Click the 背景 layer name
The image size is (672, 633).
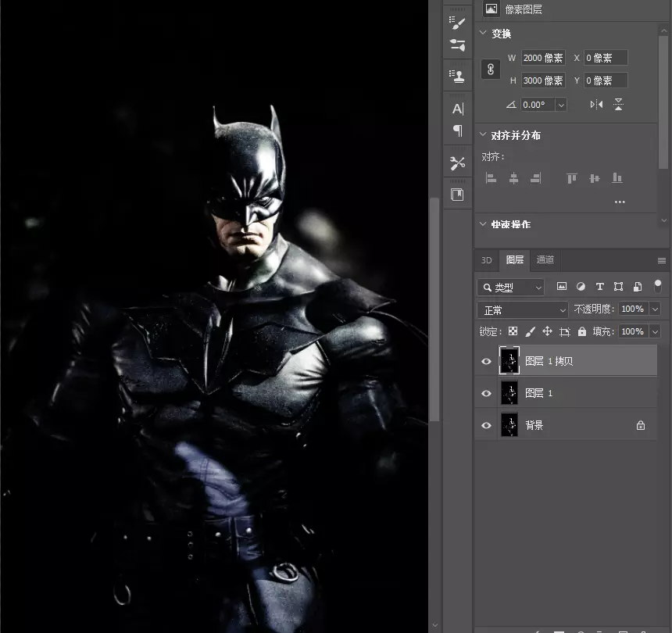tap(534, 425)
